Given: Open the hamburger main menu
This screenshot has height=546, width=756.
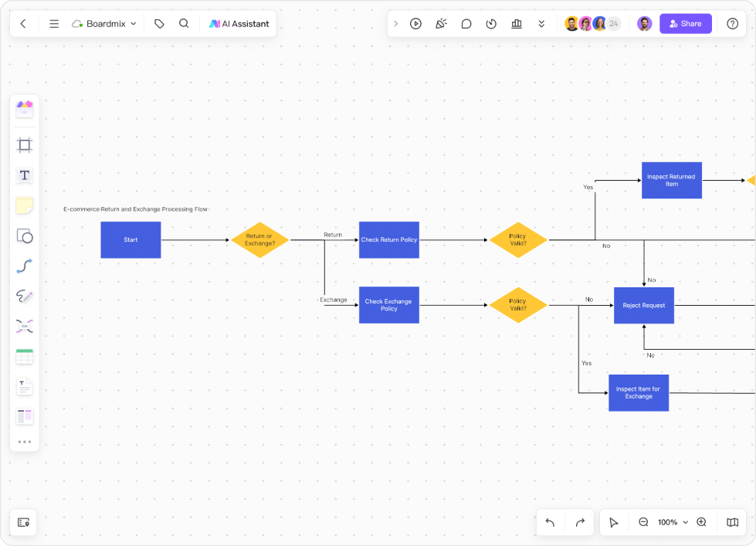Looking at the screenshot, I should click(54, 24).
